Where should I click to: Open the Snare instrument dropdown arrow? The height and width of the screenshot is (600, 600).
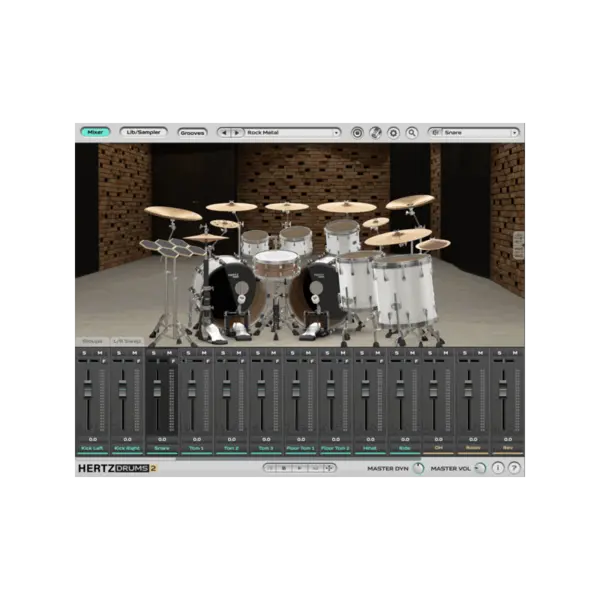(515, 133)
